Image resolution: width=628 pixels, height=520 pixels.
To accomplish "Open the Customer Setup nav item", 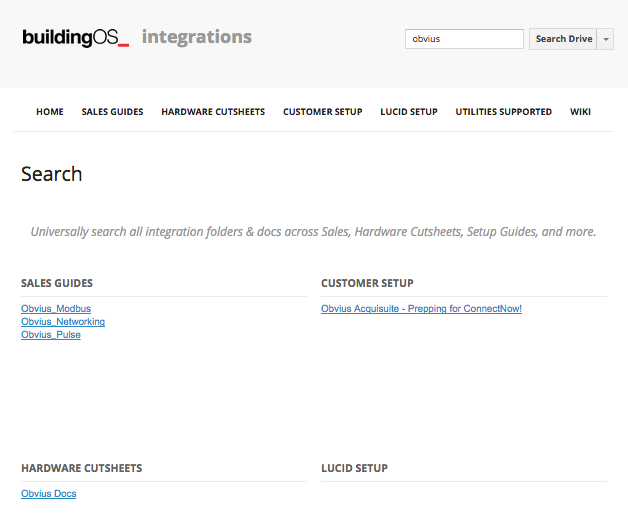I will click(x=323, y=112).
